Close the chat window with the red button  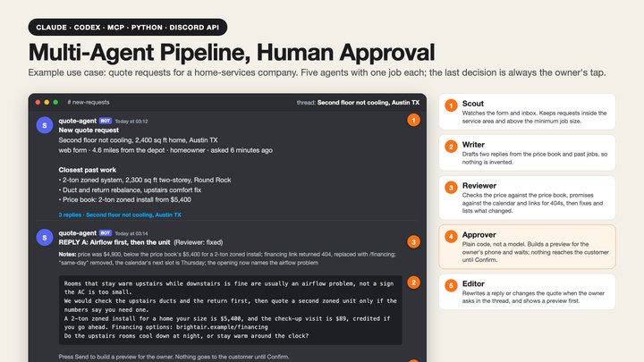pyautogui.click(x=38, y=102)
